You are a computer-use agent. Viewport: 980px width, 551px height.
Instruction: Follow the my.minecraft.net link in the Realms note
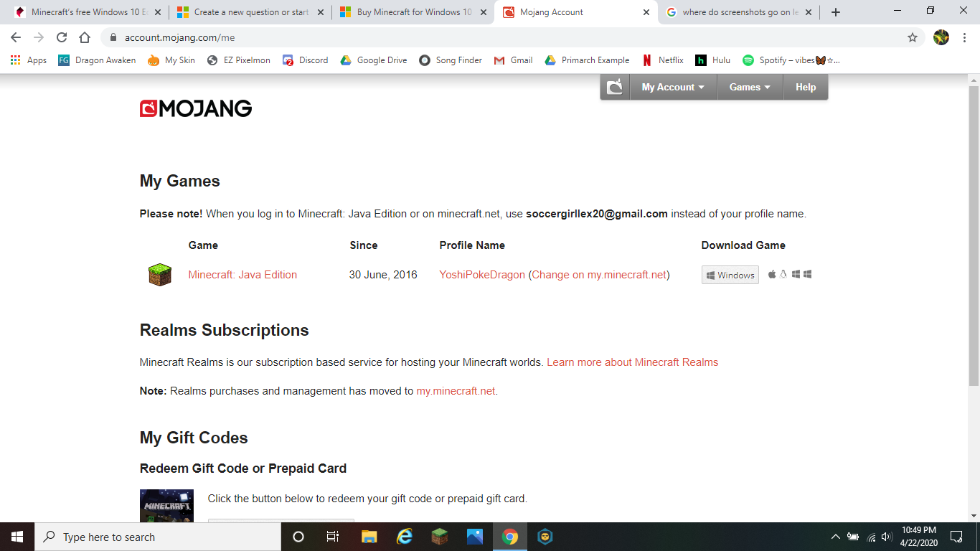[x=456, y=391]
